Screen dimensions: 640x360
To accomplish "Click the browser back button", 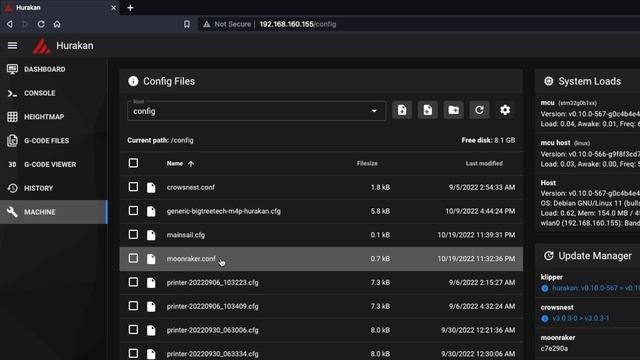I will pos(9,24).
